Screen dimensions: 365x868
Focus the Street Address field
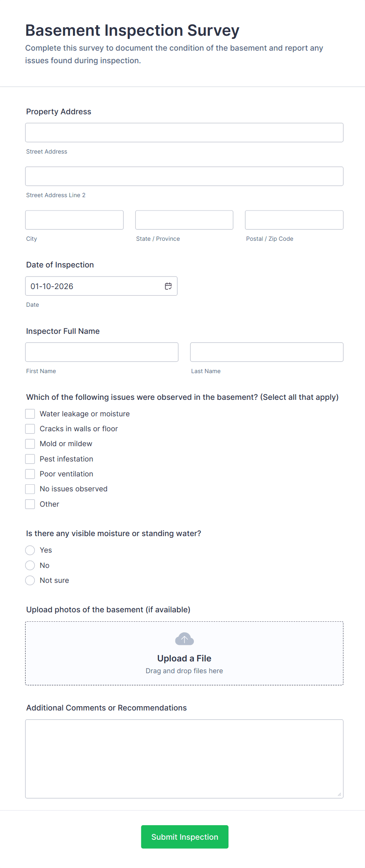click(x=184, y=133)
